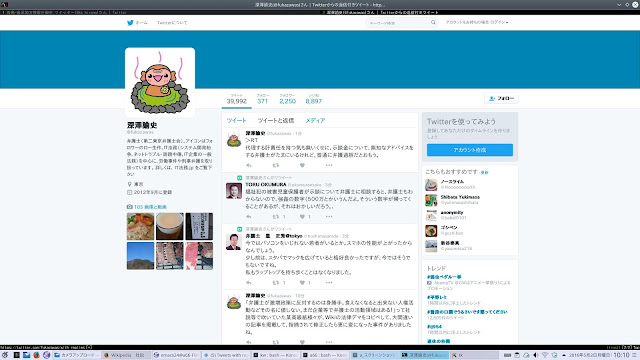640x360 pixels.
Task: Open the first trend hashtag with AbemaTV promotion
Action: [444, 277]
